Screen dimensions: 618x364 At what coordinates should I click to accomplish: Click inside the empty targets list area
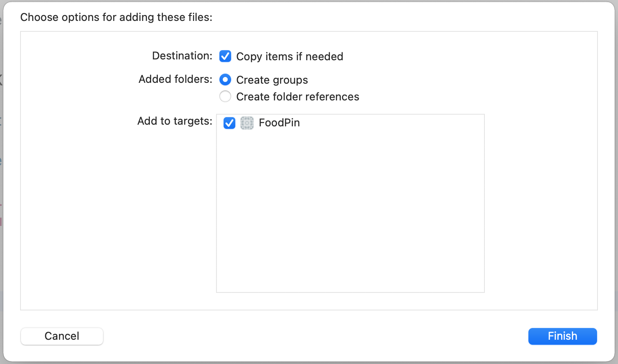point(350,209)
